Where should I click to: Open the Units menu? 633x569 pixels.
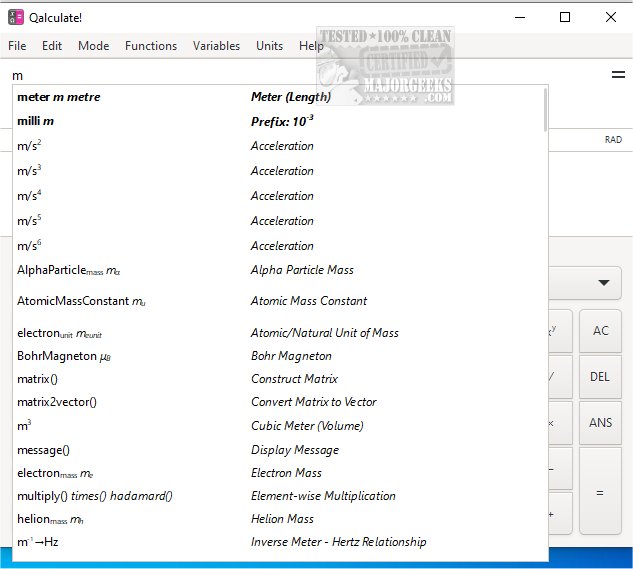[x=269, y=46]
